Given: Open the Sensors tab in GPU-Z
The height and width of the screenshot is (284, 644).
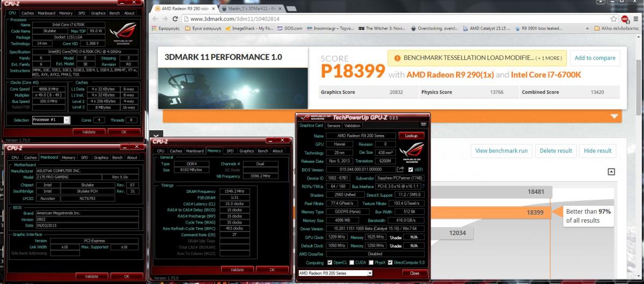Looking at the screenshot, I should click(x=333, y=125).
